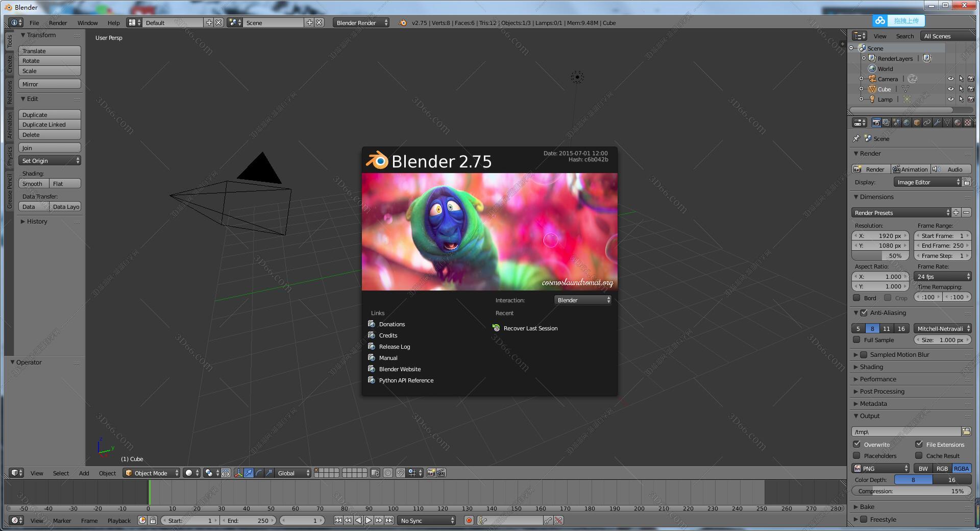This screenshot has height=531, width=980.
Task: Open the Object Mode dropdown
Action: [152, 473]
